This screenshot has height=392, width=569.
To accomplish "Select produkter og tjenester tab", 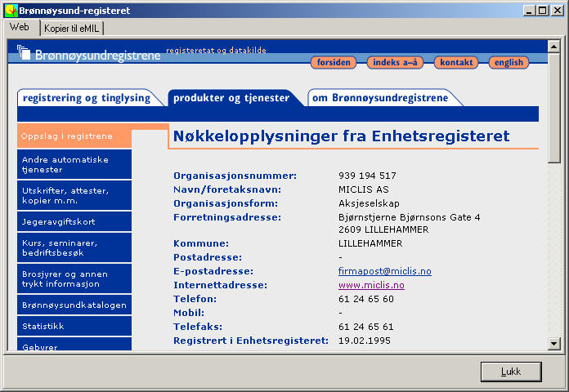I will (231, 98).
